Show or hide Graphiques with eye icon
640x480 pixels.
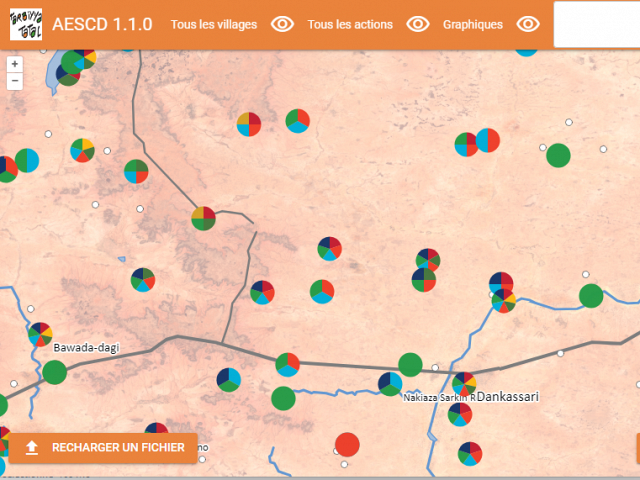[x=528, y=24]
